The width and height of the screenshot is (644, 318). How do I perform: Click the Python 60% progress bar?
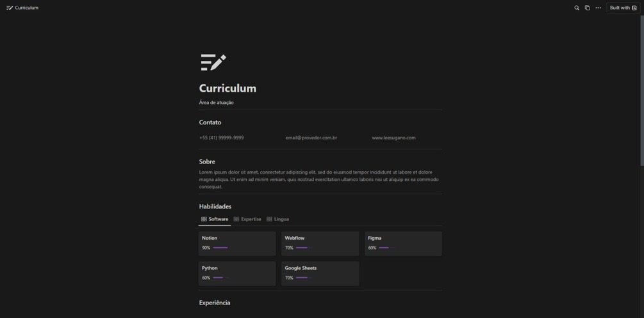(221, 278)
